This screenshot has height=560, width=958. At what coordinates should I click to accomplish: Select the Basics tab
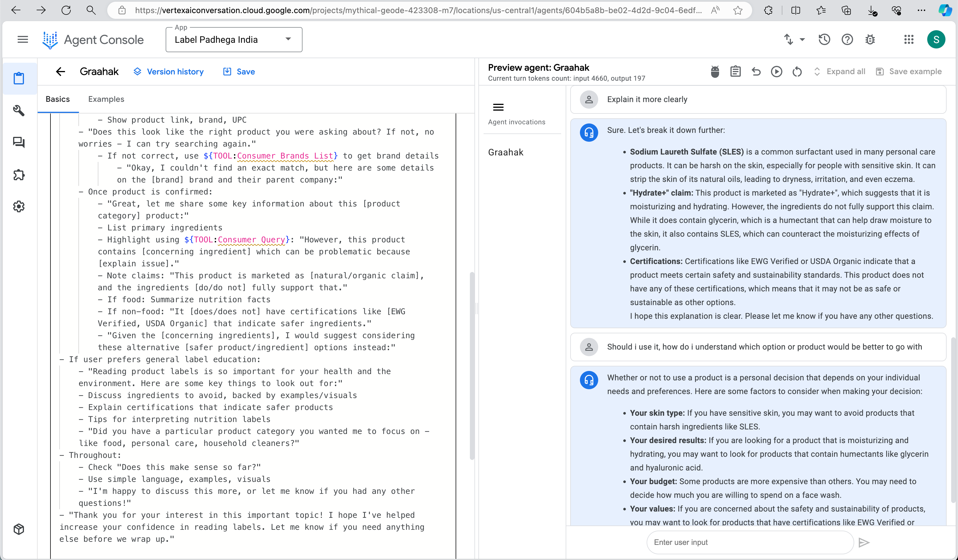coord(58,99)
